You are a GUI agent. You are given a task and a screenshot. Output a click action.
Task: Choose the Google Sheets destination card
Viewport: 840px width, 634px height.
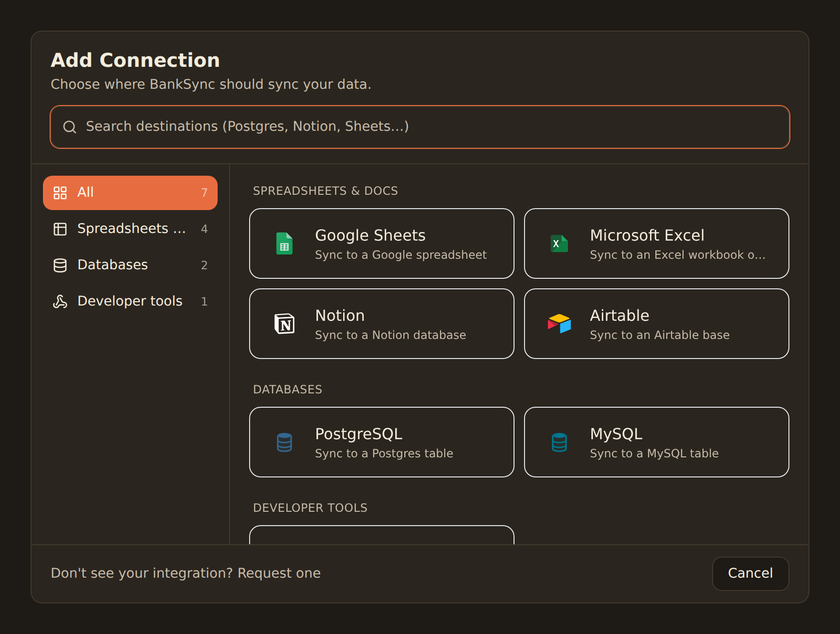(382, 243)
